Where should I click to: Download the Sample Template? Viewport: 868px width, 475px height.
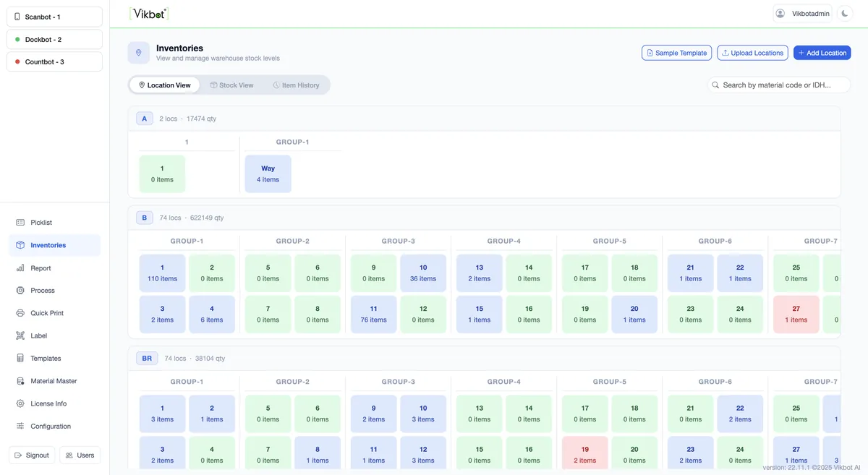(x=677, y=53)
